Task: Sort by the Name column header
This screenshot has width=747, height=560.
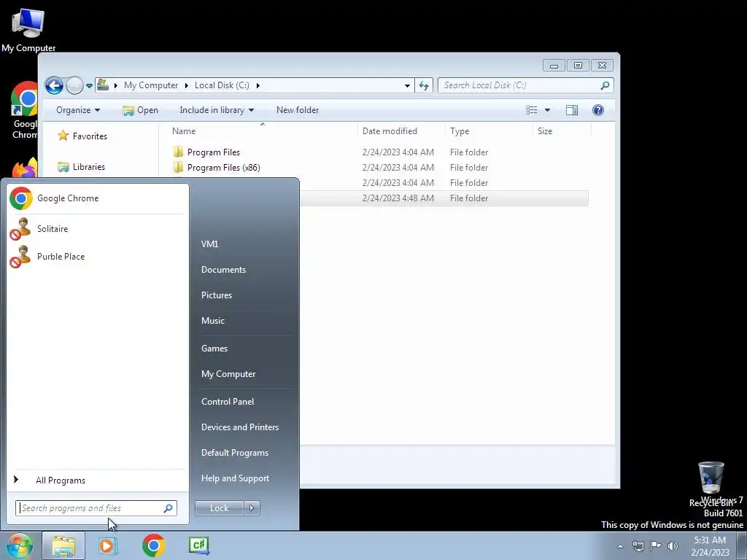Action: (x=262, y=131)
